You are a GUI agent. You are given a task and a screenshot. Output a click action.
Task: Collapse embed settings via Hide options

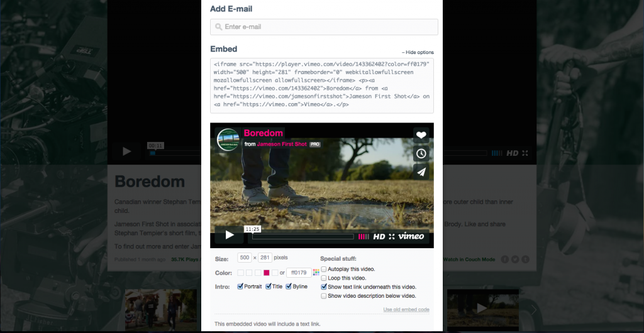point(418,53)
